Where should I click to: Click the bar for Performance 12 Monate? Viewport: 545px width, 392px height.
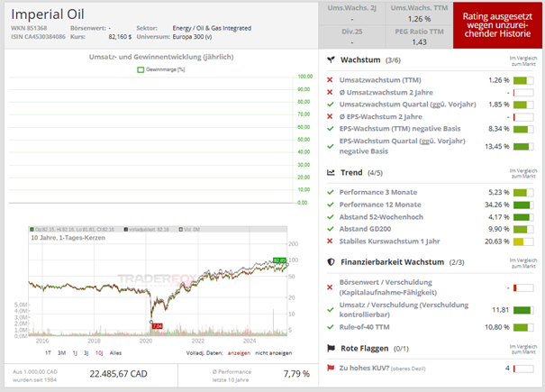tap(523, 205)
